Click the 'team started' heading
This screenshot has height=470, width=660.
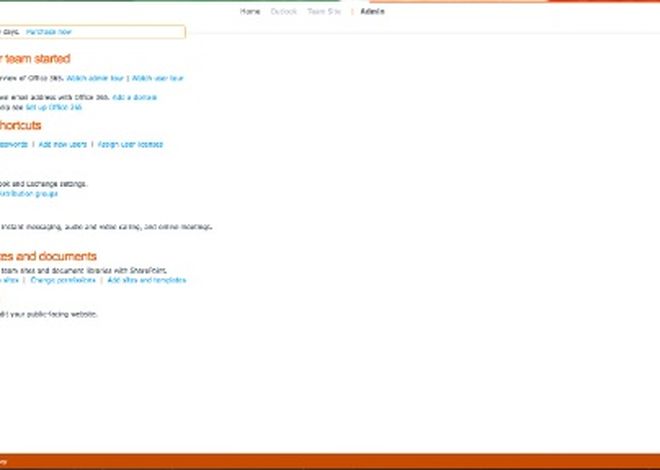(x=35, y=58)
